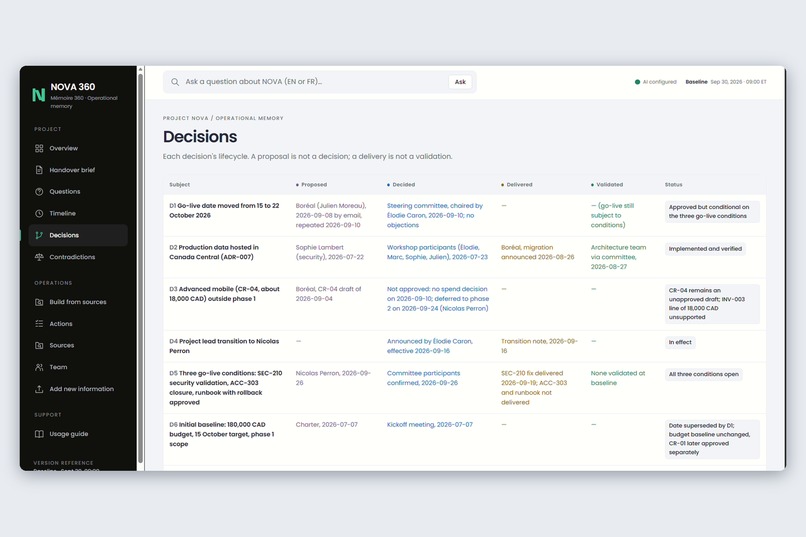Click the CR-04 remains on unapproved draft badge

(712, 304)
